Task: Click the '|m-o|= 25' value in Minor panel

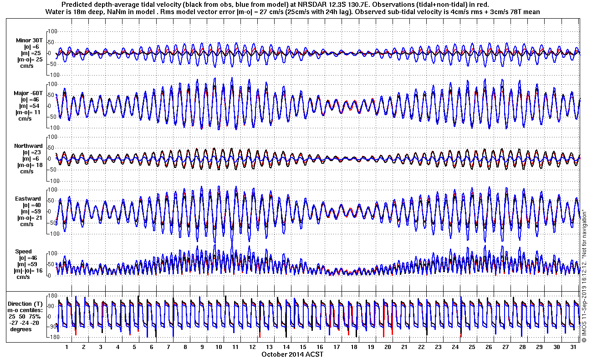Action: (x=30, y=60)
